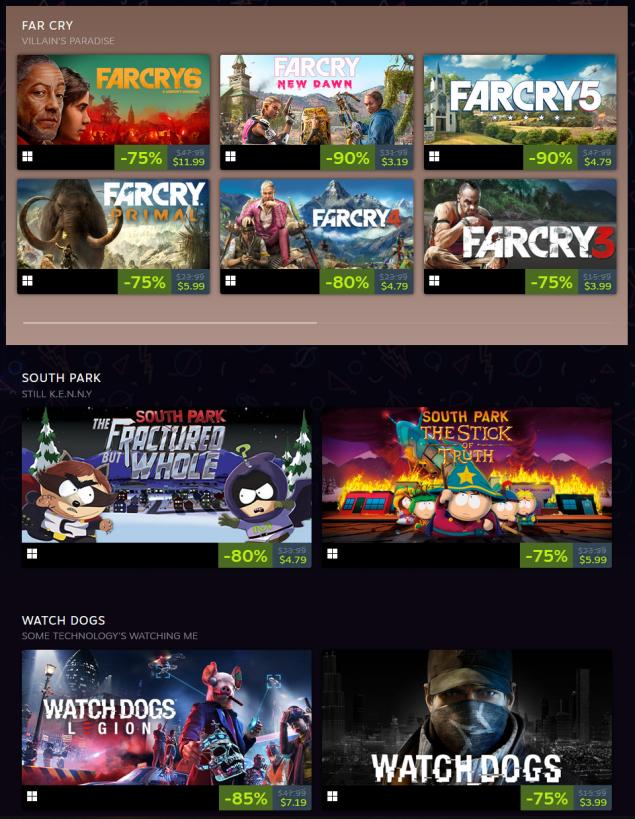Screen dimensions: 635x819
Task: Open the Watch Dogs Legion banner
Action: (167, 718)
